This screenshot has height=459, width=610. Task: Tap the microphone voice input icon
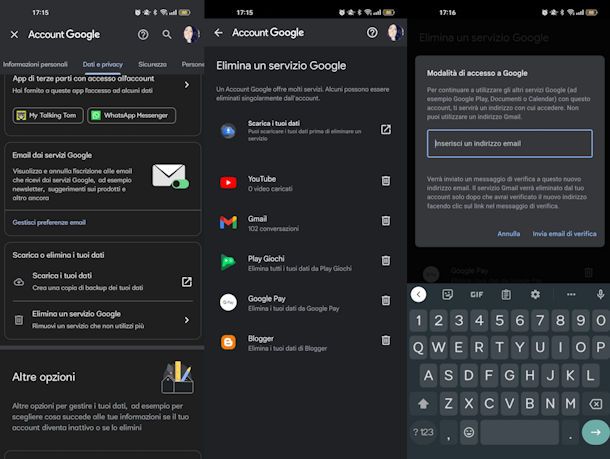[600, 294]
